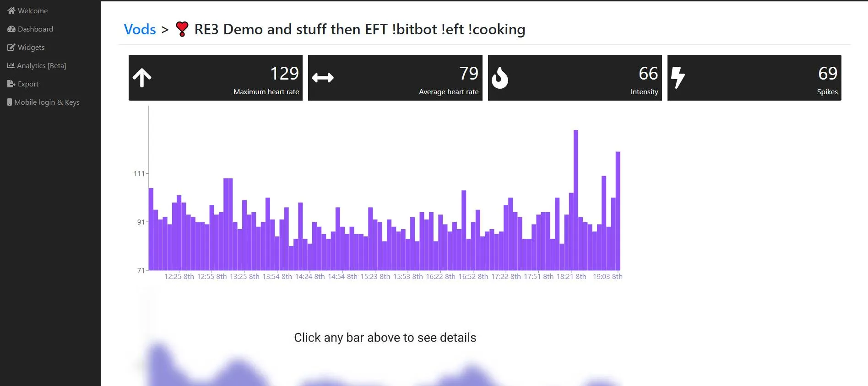Click the bar chart icon beside Analytics [Beta]
Image resolution: width=868 pixels, height=386 pixels.
tap(11, 65)
